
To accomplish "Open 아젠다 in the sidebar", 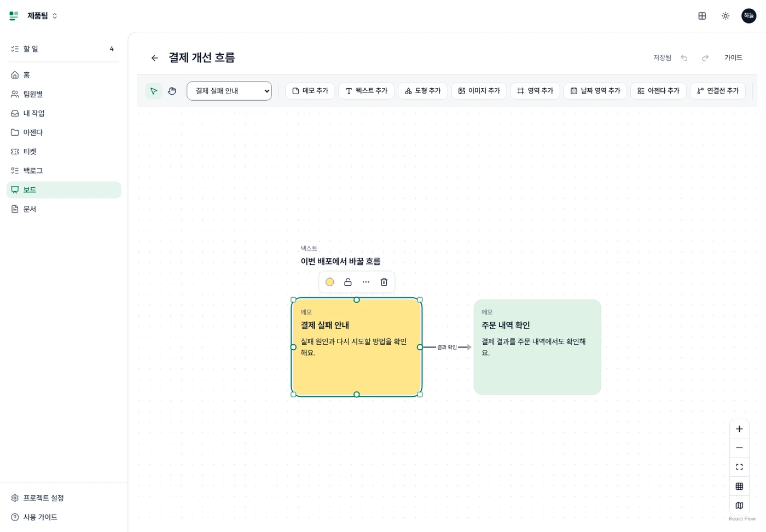I will click(x=63, y=132).
